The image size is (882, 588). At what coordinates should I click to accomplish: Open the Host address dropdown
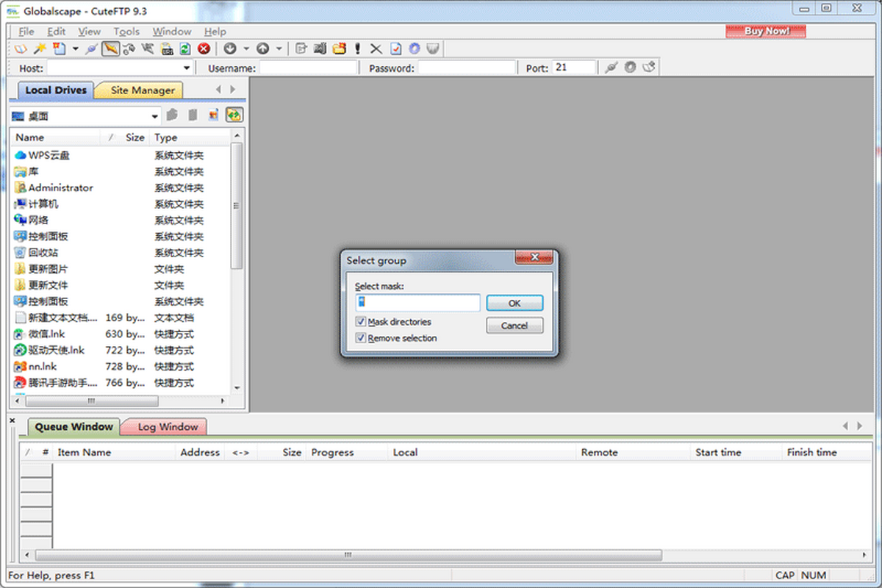coord(187,68)
